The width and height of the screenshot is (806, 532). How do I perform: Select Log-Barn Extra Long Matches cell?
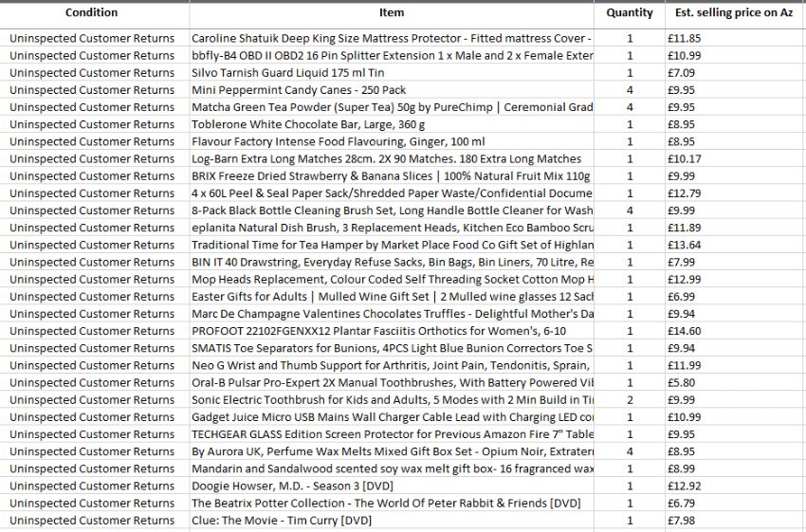(x=392, y=158)
